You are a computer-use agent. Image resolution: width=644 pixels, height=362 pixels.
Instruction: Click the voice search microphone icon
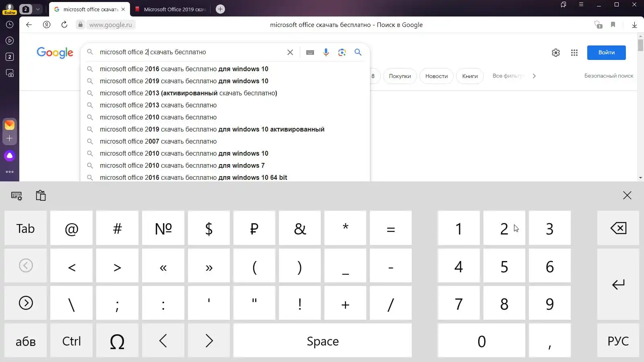click(x=326, y=52)
